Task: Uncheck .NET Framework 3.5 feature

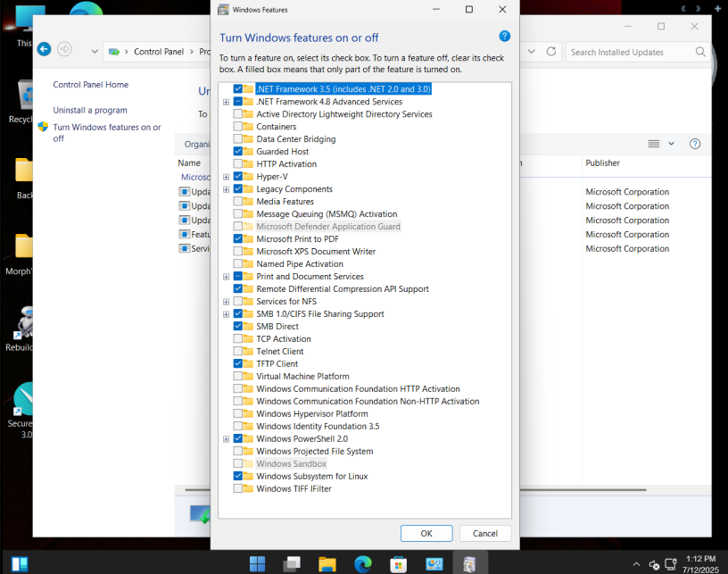Action: pyautogui.click(x=237, y=88)
